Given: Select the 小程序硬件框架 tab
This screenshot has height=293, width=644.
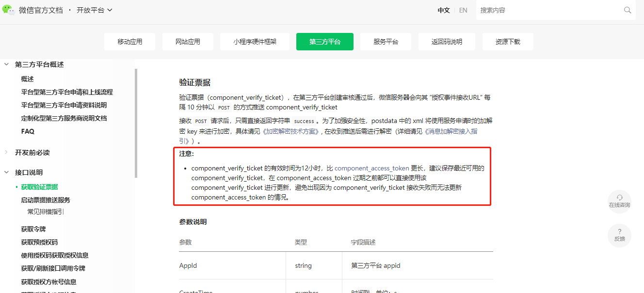Looking at the screenshot, I should coord(255,42).
